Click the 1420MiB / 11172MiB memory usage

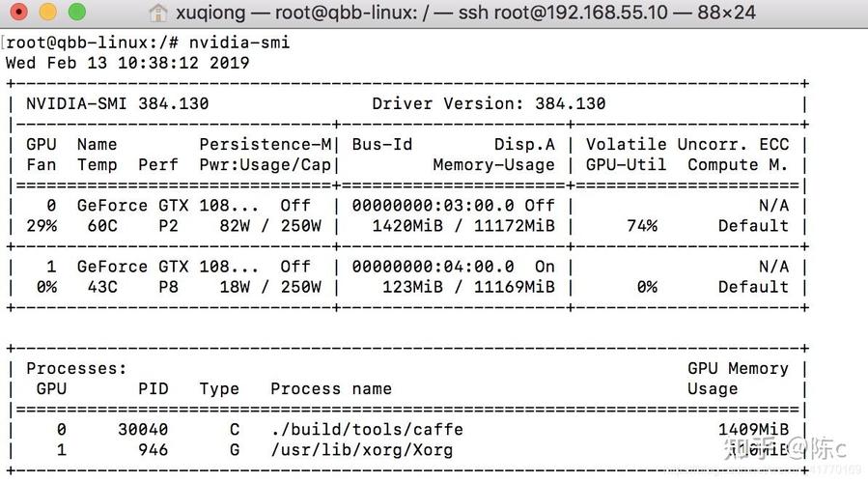click(x=463, y=225)
